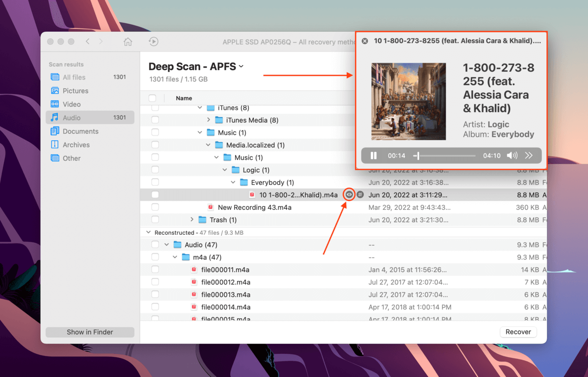Screen dimensions: 588x377
Task: Check the Trash (1) folder checkbox
Action: 155,220
